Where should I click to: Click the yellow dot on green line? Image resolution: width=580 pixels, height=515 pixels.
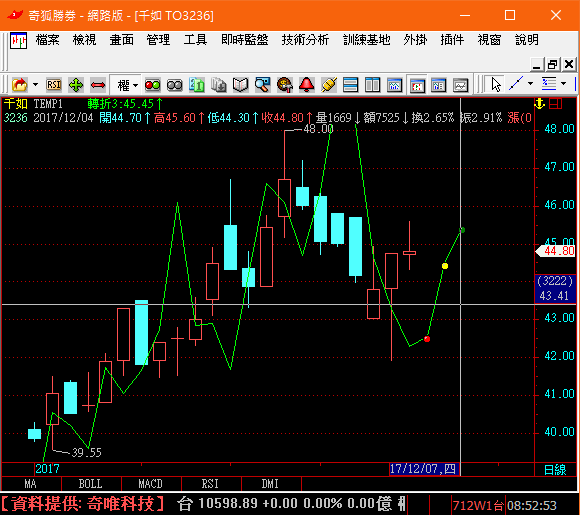pos(445,266)
